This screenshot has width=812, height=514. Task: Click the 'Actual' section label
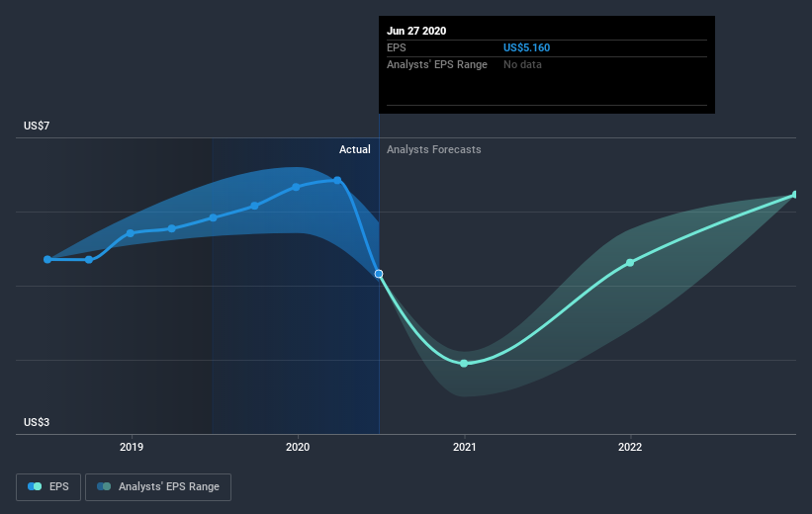(x=355, y=149)
